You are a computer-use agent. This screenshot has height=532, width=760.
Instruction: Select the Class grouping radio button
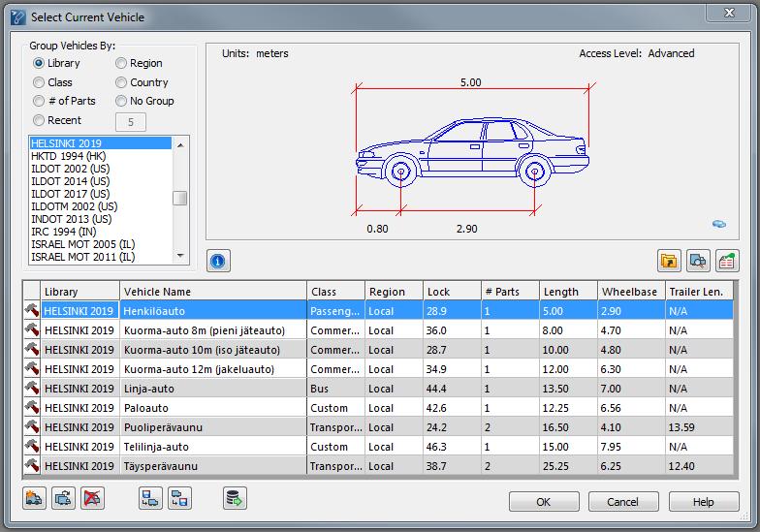pyautogui.click(x=39, y=82)
